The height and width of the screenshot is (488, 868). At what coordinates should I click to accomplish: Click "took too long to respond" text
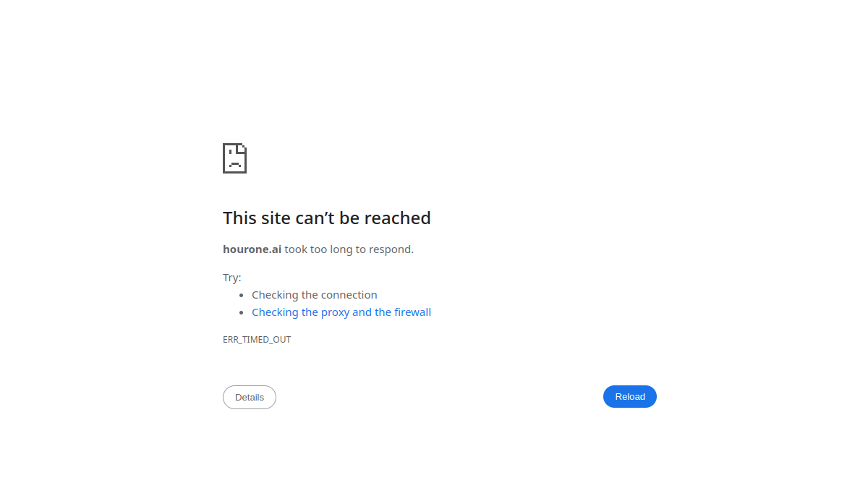pos(349,249)
